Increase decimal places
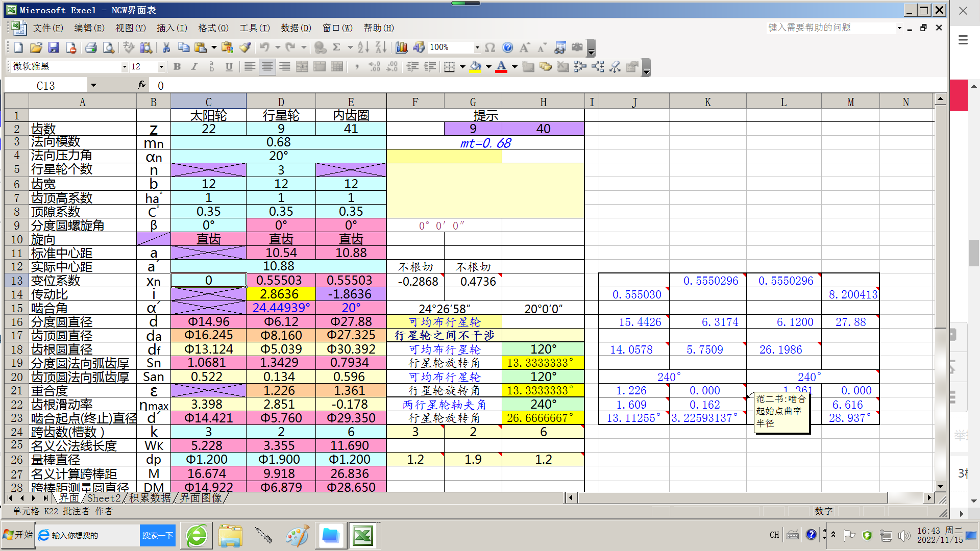Viewport: 980px width, 551px height. 374,67
